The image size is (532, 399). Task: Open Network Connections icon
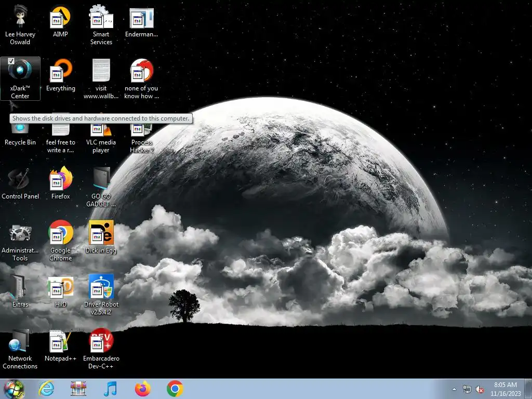tap(20, 349)
